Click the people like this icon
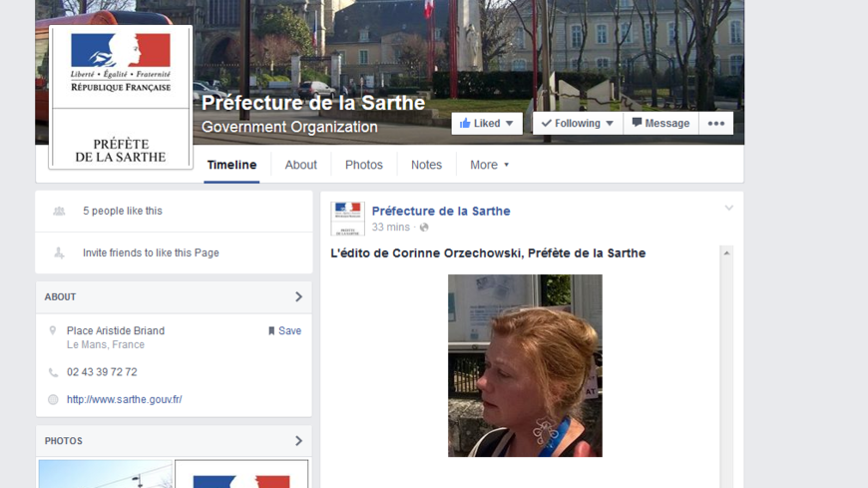The height and width of the screenshot is (488, 868). pyautogui.click(x=59, y=211)
